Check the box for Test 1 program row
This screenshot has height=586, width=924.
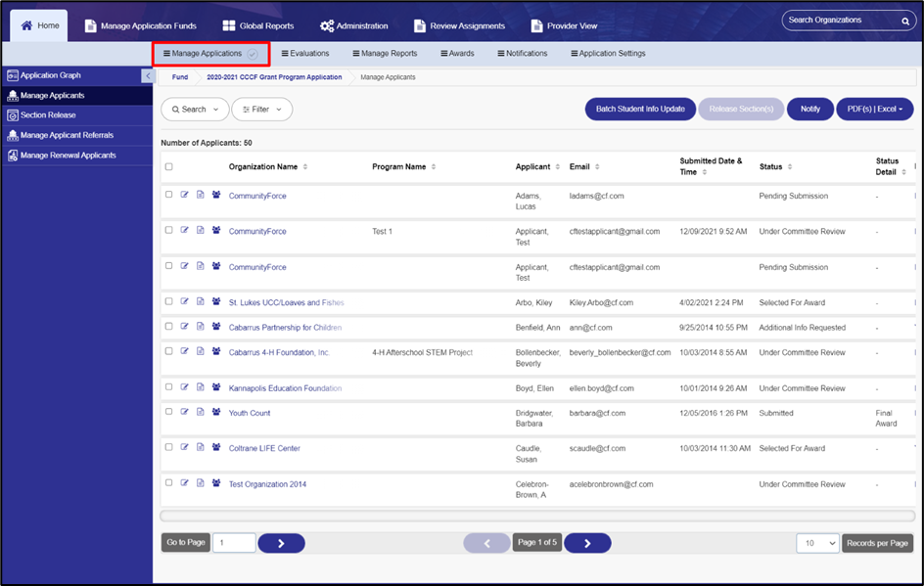[x=169, y=230]
